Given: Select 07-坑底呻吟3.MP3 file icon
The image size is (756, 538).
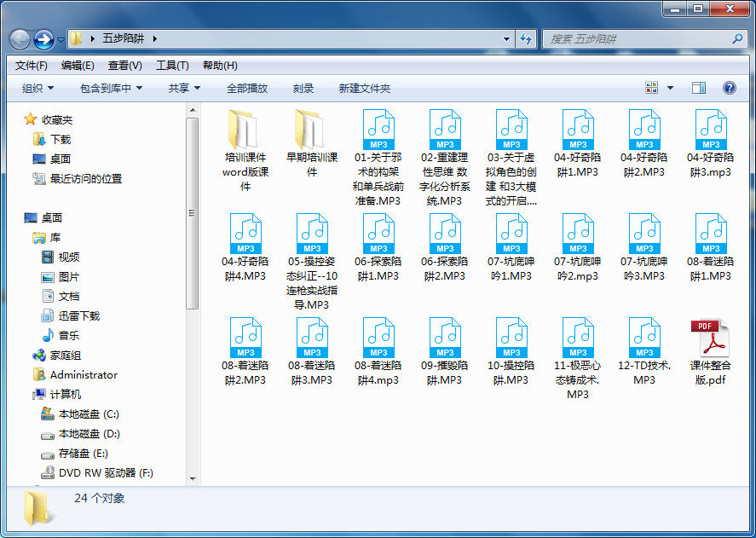Looking at the screenshot, I should tap(644, 234).
